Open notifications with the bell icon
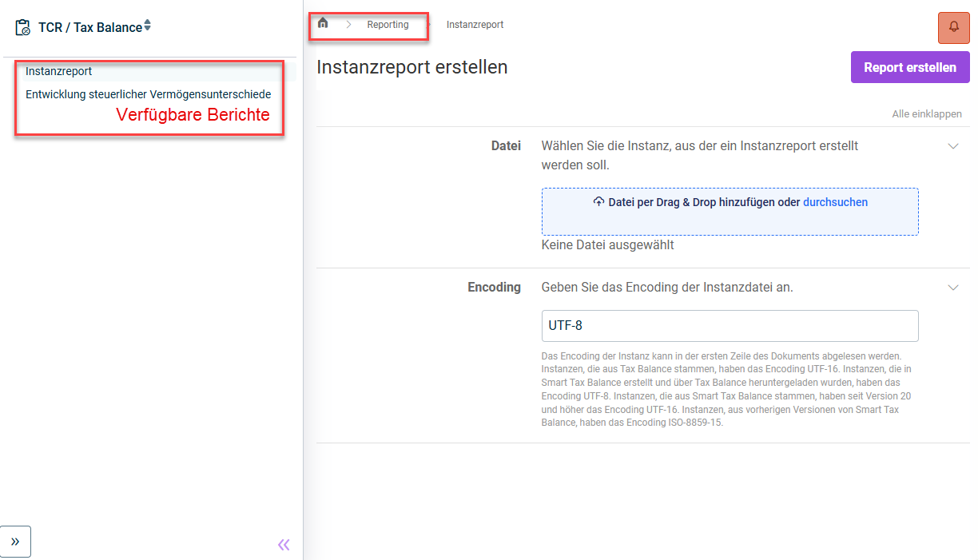978x560 pixels. coord(953,27)
